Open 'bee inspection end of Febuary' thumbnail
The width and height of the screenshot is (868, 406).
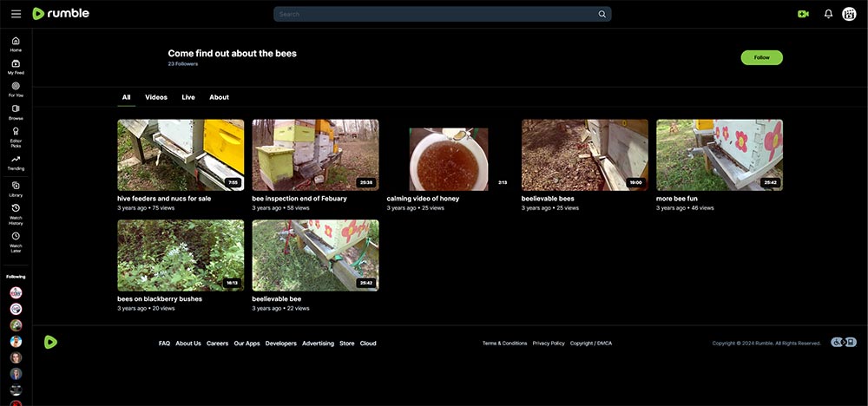[316, 155]
